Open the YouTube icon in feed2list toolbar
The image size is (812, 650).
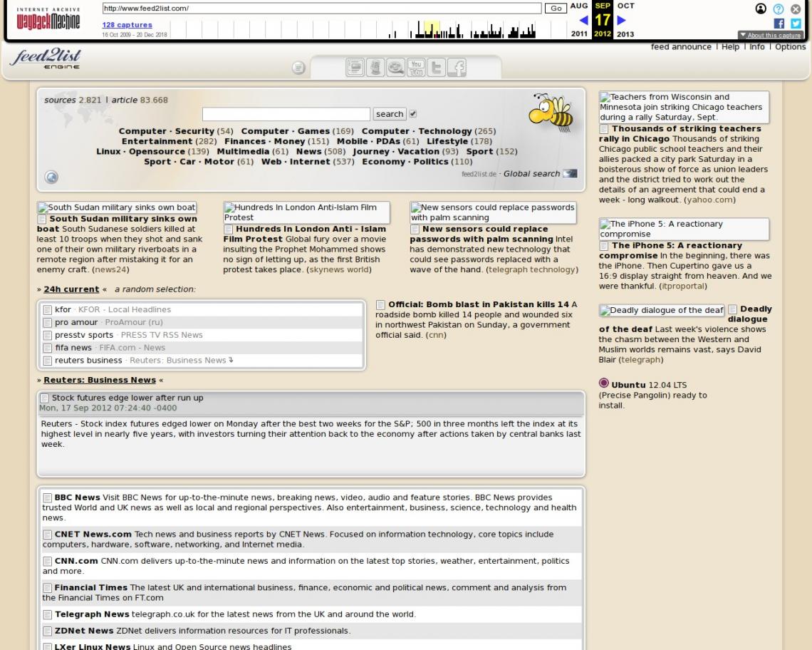click(416, 68)
